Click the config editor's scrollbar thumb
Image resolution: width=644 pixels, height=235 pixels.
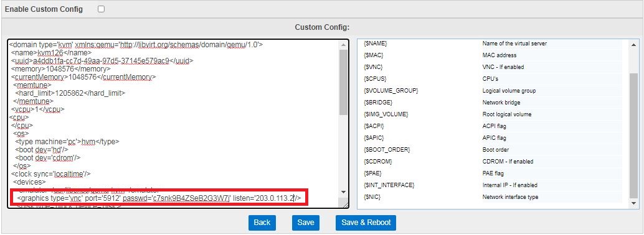tap(343, 82)
